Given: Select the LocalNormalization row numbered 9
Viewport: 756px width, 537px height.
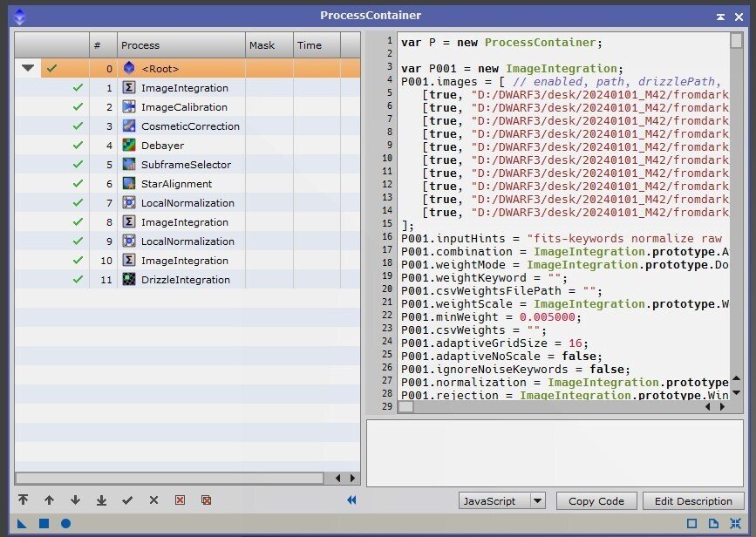Looking at the screenshot, I should (x=187, y=241).
